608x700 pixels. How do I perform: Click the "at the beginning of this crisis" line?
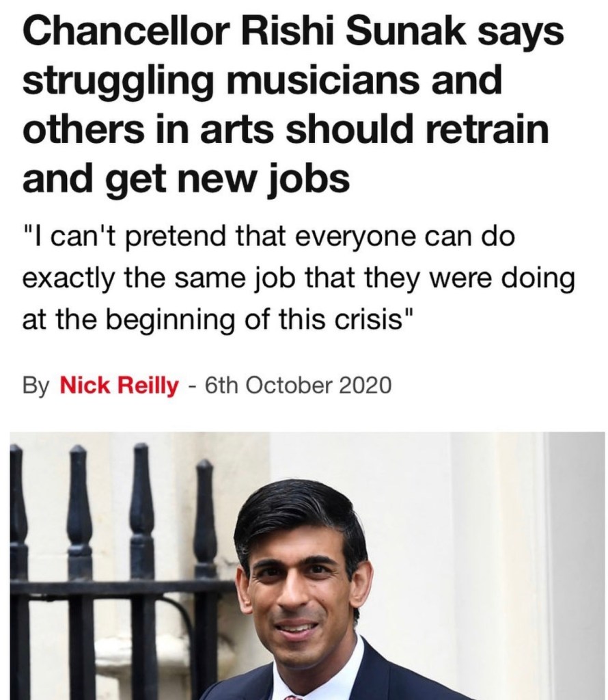click(215, 321)
